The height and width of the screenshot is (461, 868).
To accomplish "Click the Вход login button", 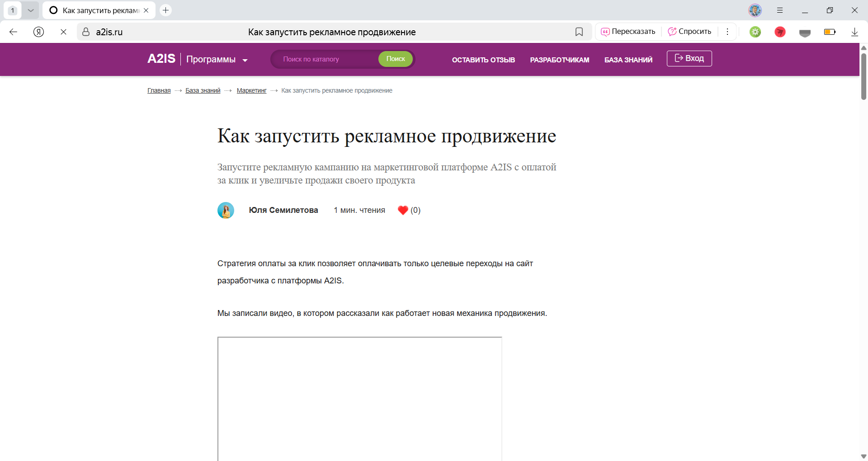I will point(689,58).
